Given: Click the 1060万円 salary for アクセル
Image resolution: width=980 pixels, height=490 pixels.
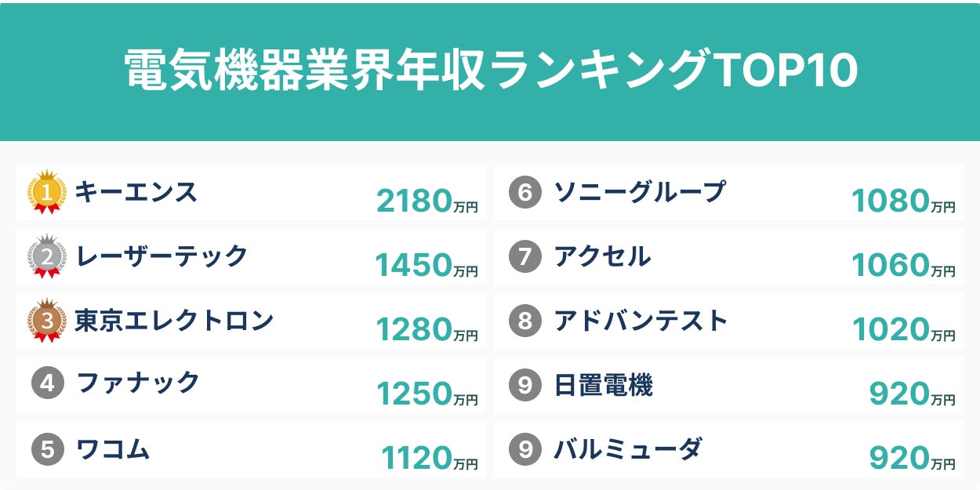Looking at the screenshot, I should click(903, 267).
